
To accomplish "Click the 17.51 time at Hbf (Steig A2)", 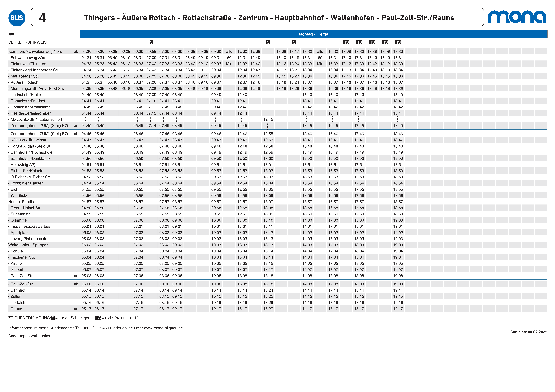I will [359, 165].
